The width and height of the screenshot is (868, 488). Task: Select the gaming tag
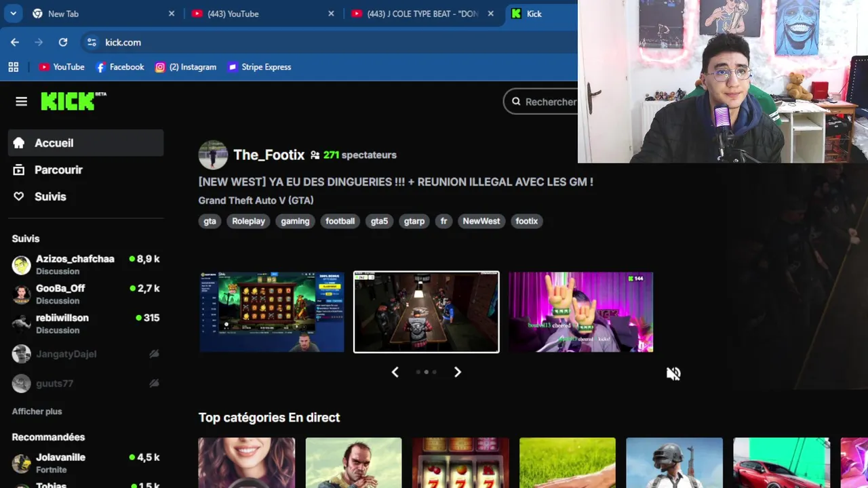[295, 221]
